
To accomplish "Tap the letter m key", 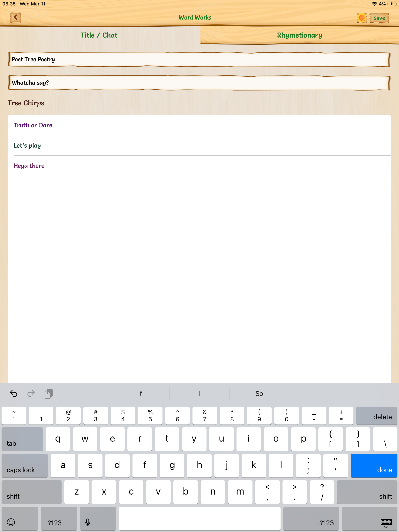I will 240,492.
